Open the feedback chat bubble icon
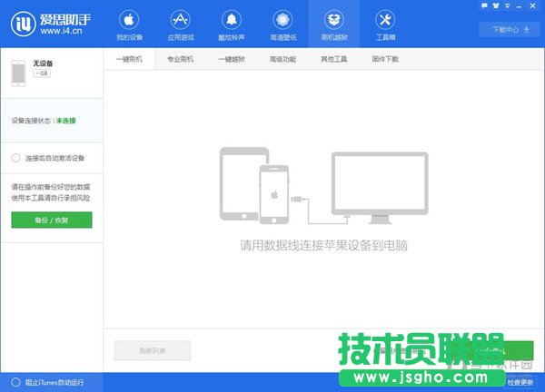Viewport: 545px width, 392px height. (484, 5)
